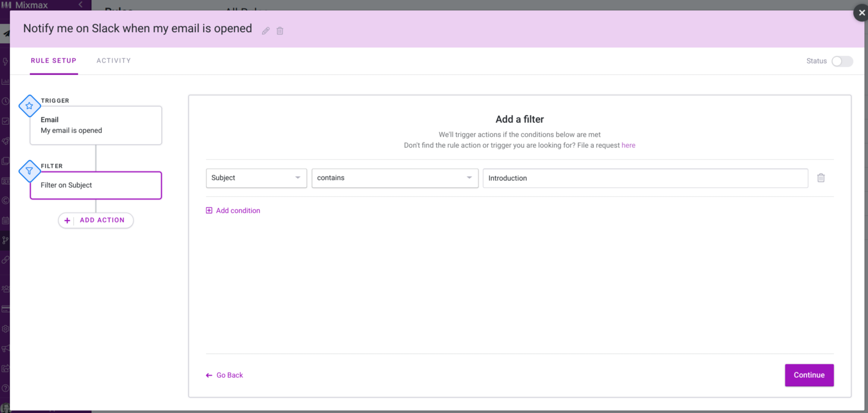Switch to the Activity tab
Screen dimensions: 868x413
(114, 61)
